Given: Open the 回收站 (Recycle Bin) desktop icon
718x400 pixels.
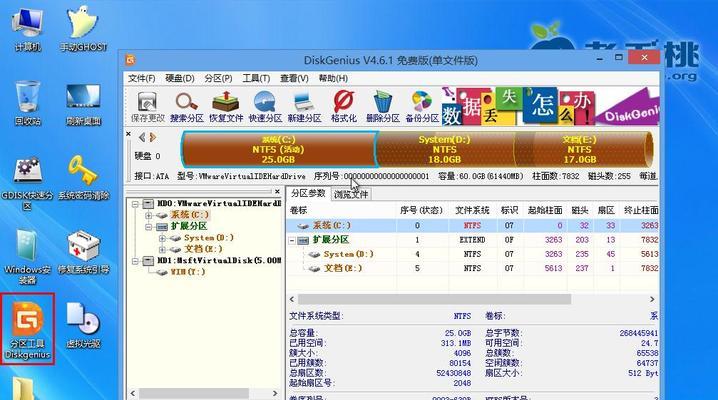Looking at the screenshot, I should (27, 103).
